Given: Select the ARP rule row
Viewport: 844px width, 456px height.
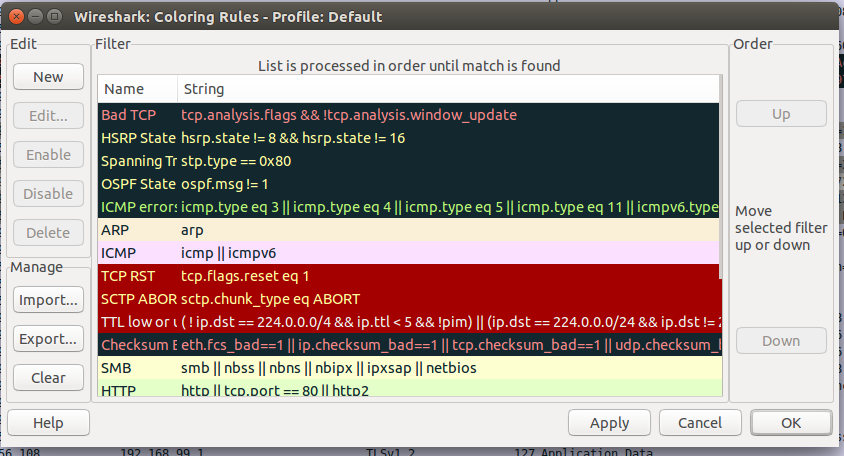Looking at the screenshot, I should tap(409, 230).
